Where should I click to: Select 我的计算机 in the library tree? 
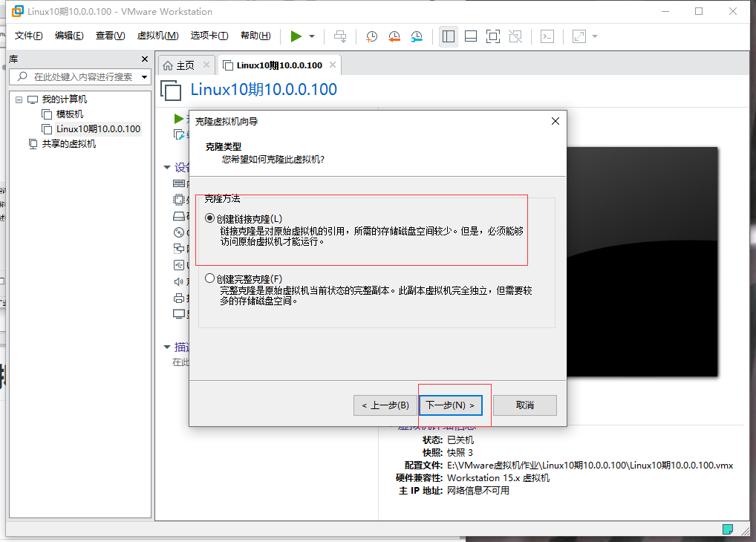click(64, 99)
